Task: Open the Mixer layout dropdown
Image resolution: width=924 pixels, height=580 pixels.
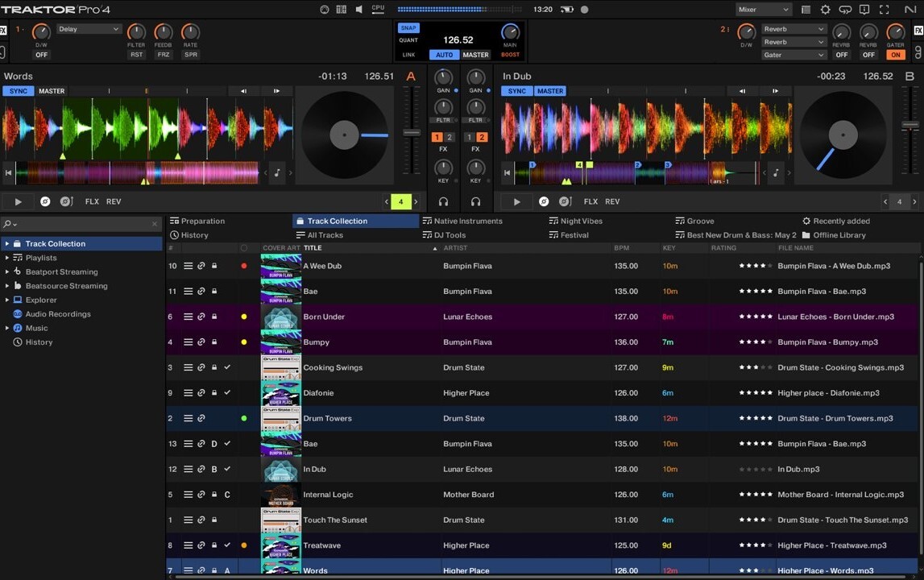Action: (x=763, y=10)
